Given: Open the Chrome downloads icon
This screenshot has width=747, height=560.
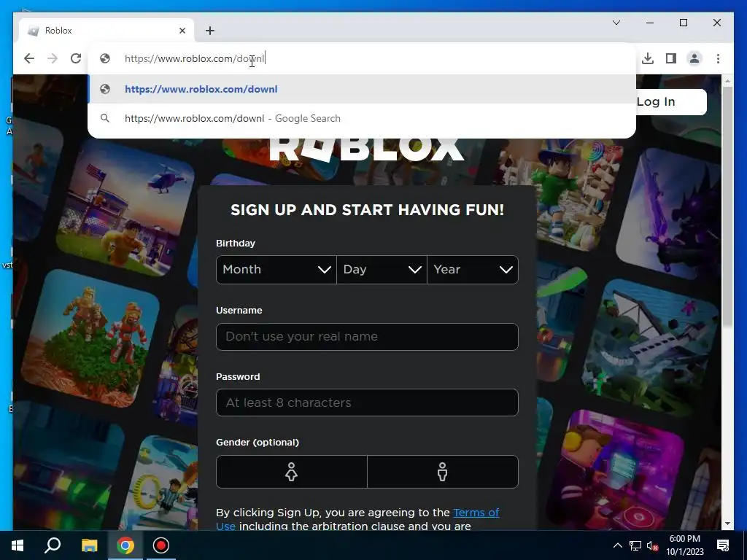Looking at the screenshot, I should coord(648,58).
